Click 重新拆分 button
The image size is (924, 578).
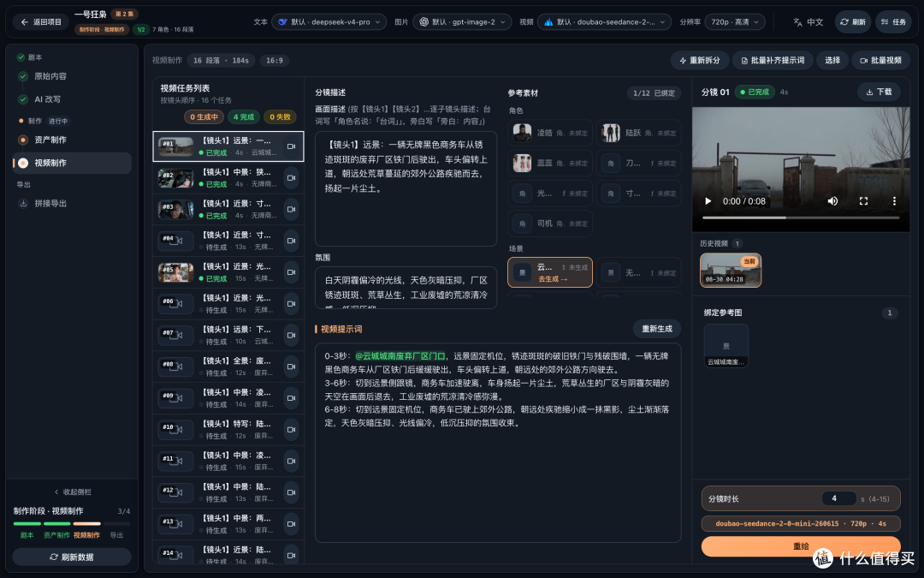pyautogui.click(x=700, y=60)
